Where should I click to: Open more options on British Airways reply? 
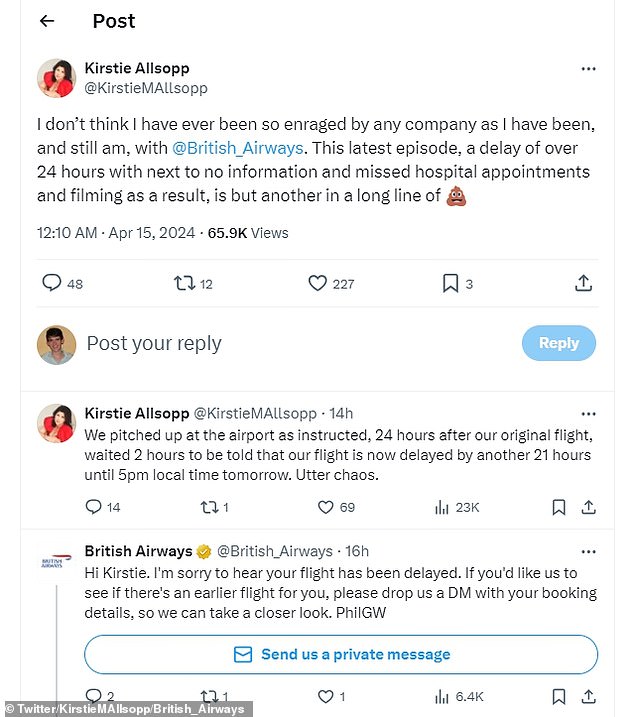pos(588,552)
